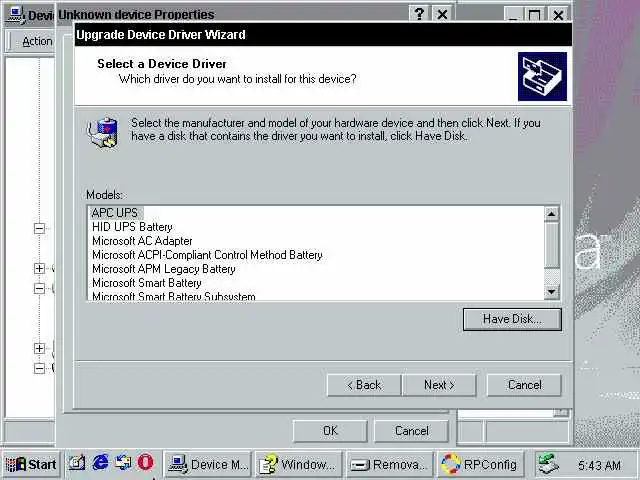Proceed with the Next > button
Screen dimensions: 640x480
(439, 385)
